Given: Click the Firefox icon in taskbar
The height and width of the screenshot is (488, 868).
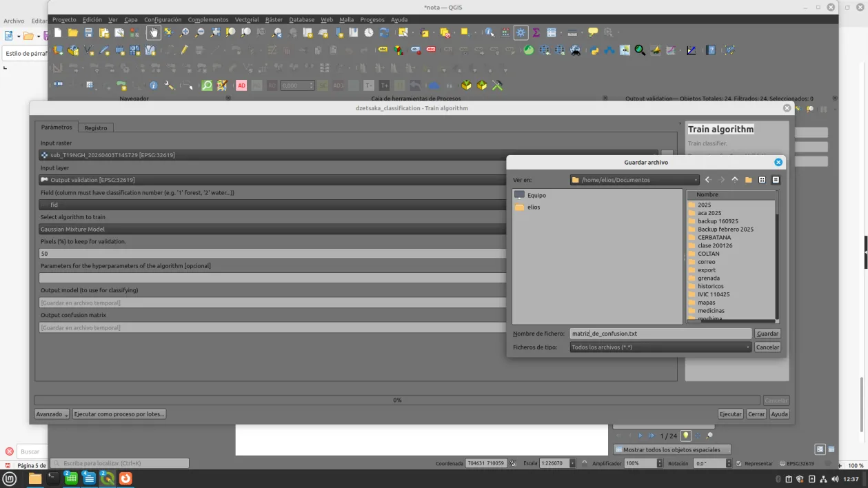Looking at the screenshot, I should 125,478.
